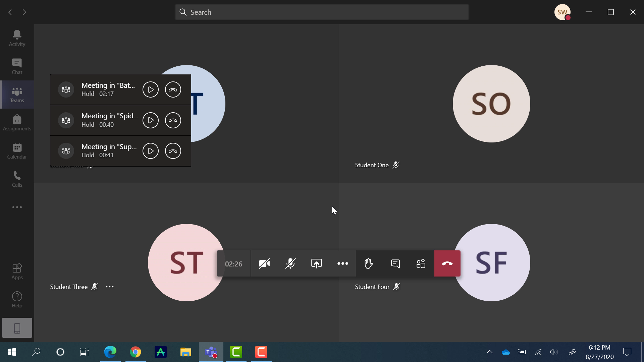Launch Microsoft Edge from the taskbar
The height and width of the screenshot is (362, 644).
pos(110,352)
